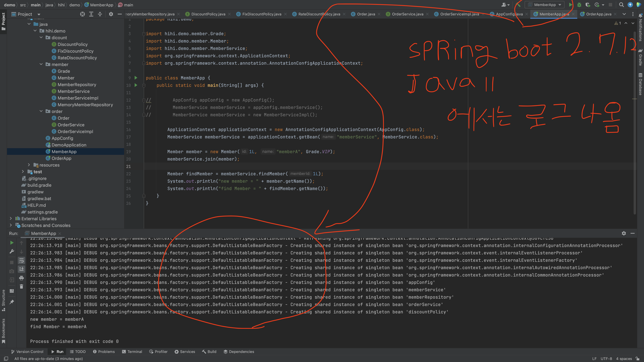Collapse the dicount package
644x362 pixels.
tap(41, 38)
